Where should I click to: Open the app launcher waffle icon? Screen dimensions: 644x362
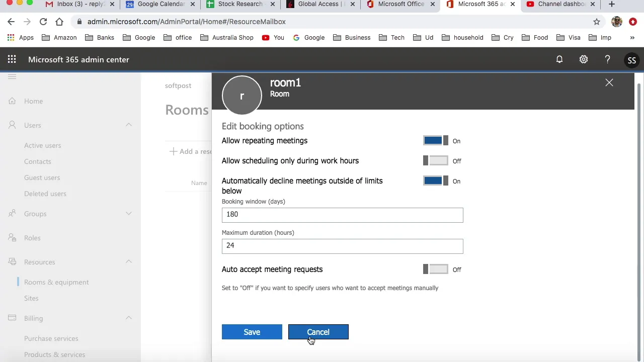[12, 59]
